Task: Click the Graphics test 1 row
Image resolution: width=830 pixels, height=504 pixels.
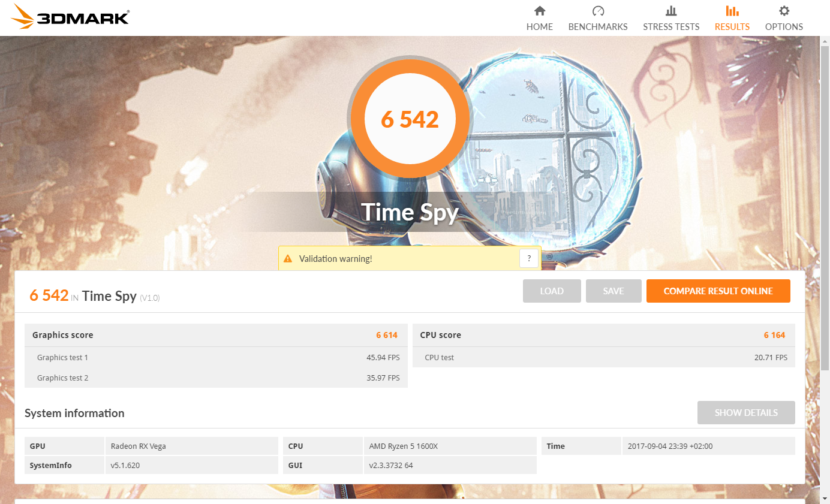Action: pos(216,357)
